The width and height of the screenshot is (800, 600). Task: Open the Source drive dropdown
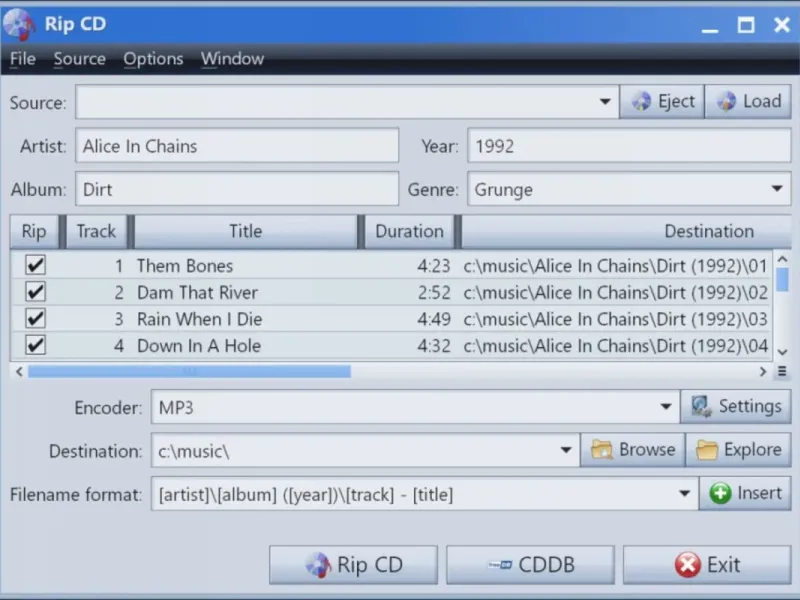pos(605,102)
